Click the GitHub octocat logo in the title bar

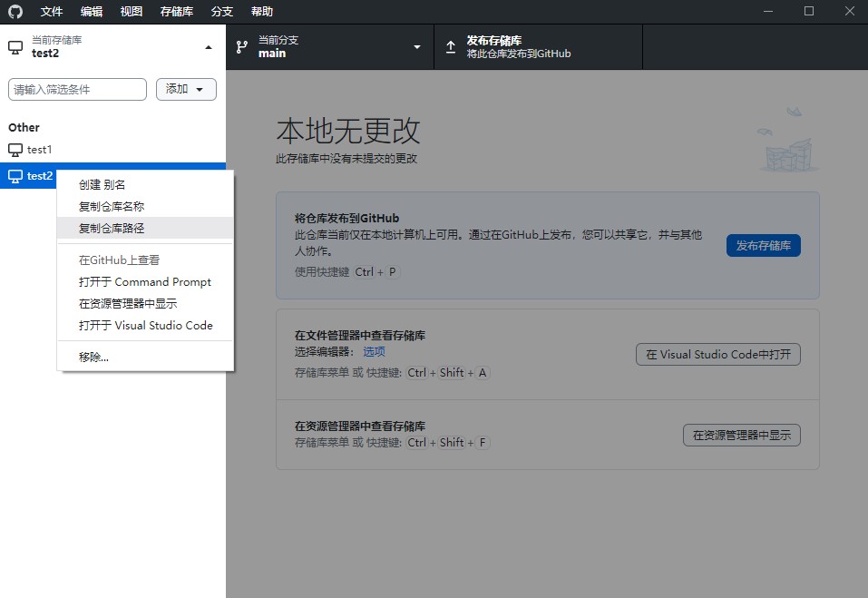(14, 11)
